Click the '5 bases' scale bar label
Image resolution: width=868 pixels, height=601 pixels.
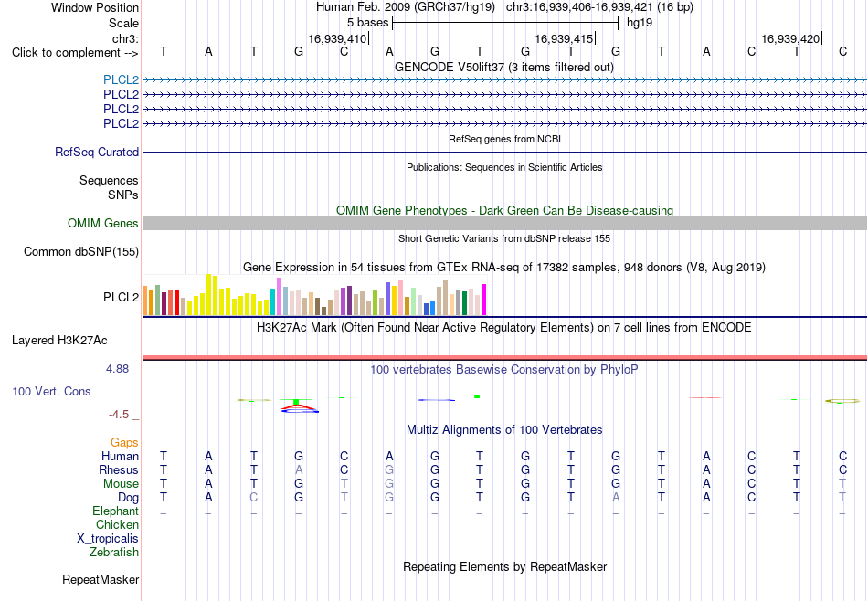coord(367,23)
